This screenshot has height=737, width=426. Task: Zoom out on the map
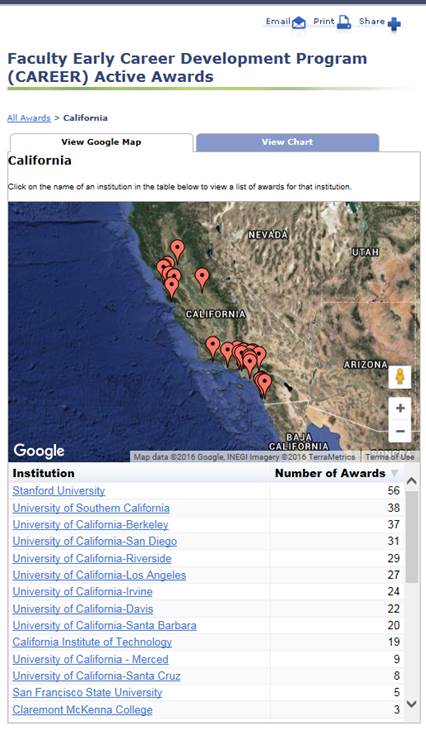(x=400, y=431)
